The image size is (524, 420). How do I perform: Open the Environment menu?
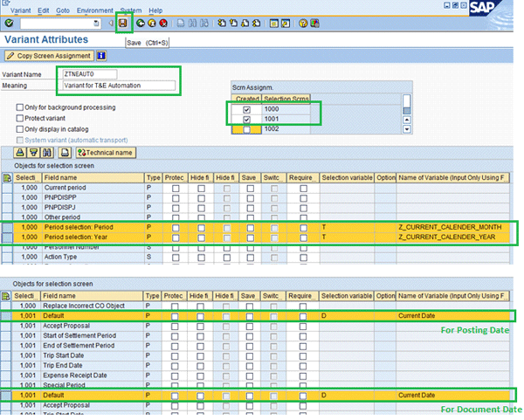click(94, 9)
